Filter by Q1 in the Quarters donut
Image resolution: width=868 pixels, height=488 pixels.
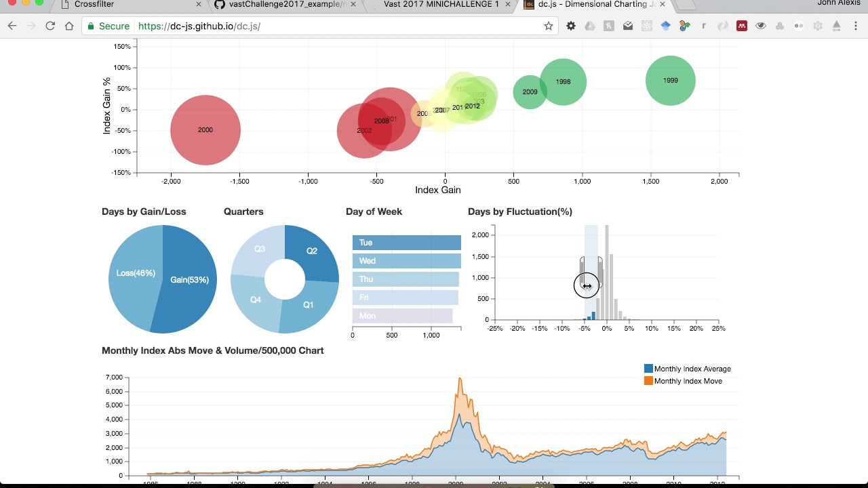coord(308,305)
